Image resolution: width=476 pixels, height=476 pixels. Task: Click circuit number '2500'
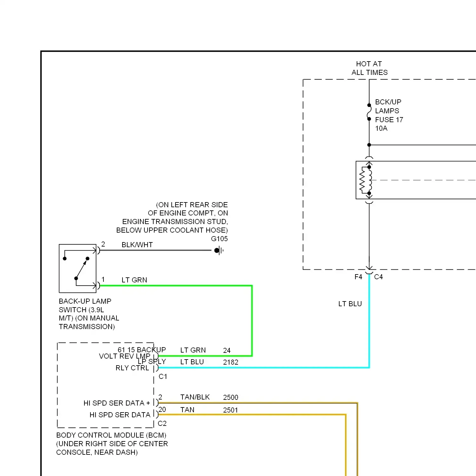click(x=231, y=397)
